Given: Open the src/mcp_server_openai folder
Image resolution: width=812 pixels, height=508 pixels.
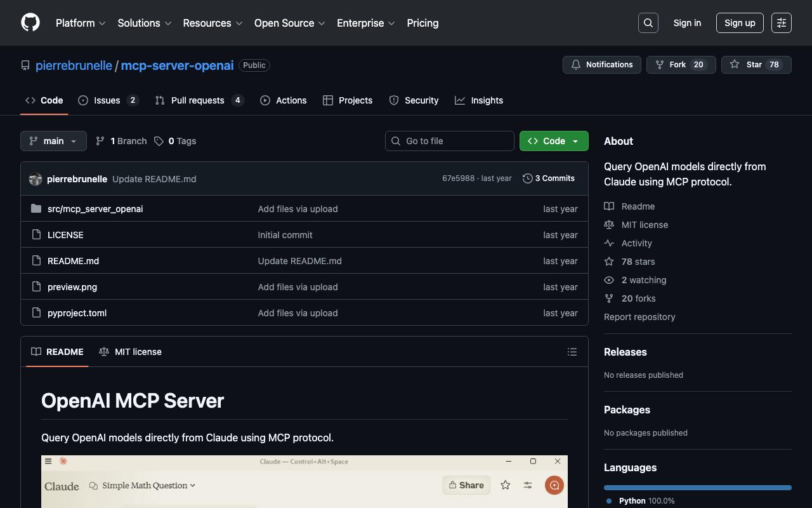Looking at the screenshot, I should coord(95,209).
